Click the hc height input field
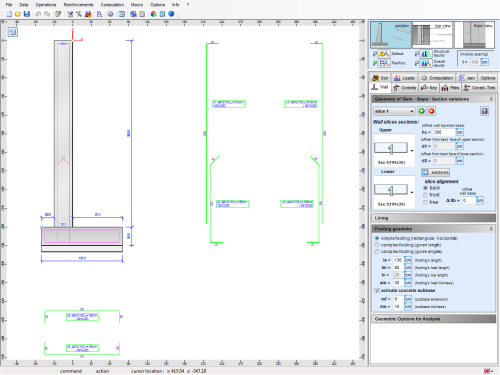 (x=444, y=132)
